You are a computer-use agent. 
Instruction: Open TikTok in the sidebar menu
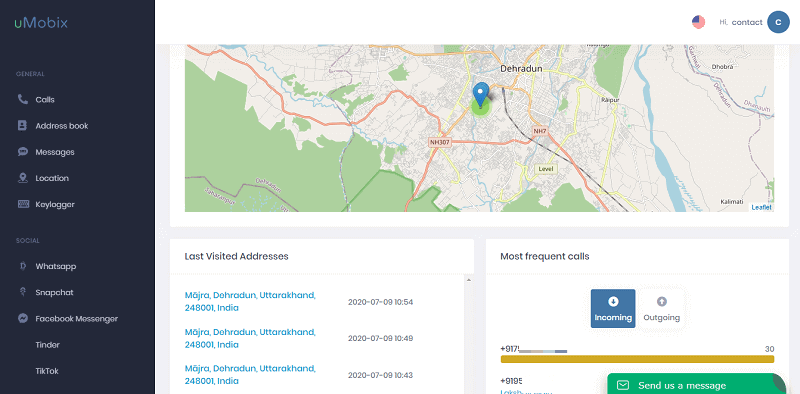click(x=47, y=371)
